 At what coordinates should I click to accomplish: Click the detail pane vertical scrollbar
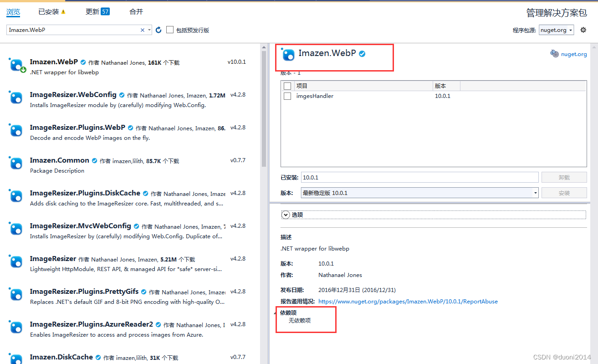[594, 204]
